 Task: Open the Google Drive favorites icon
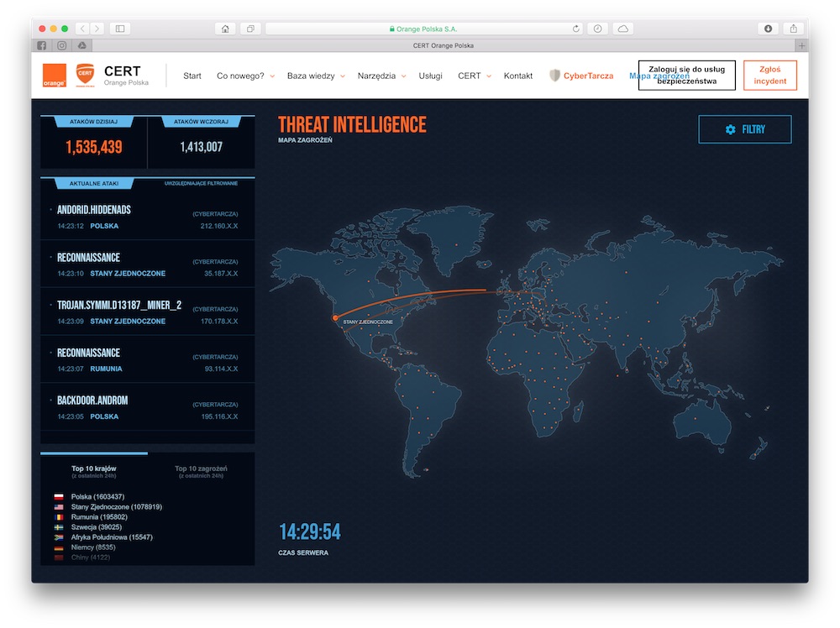pos(82,45)
